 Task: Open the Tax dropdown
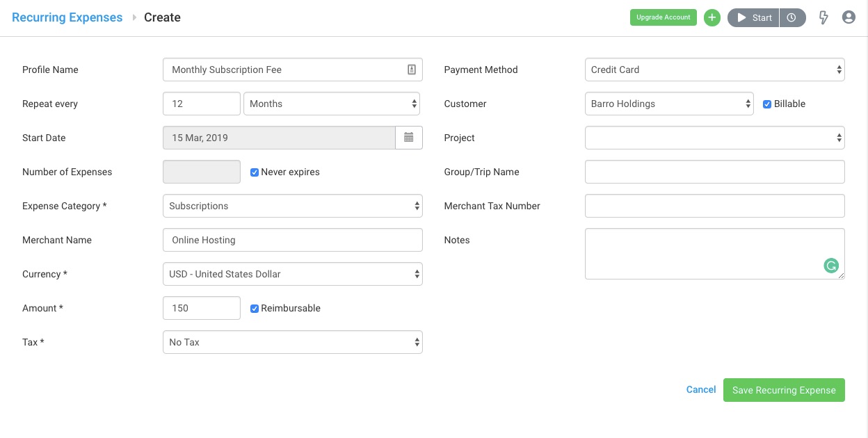(x=293, y=342)
